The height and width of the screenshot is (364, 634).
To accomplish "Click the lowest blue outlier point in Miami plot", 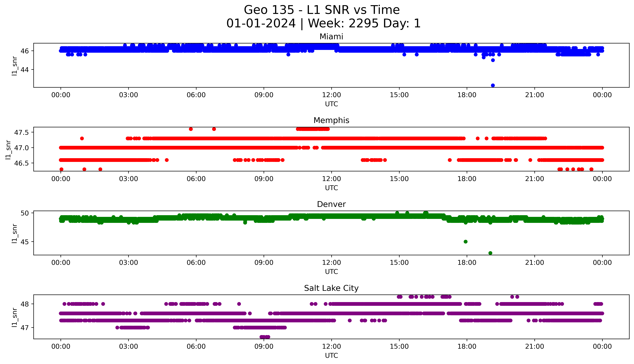I will [x=493, y=85].
